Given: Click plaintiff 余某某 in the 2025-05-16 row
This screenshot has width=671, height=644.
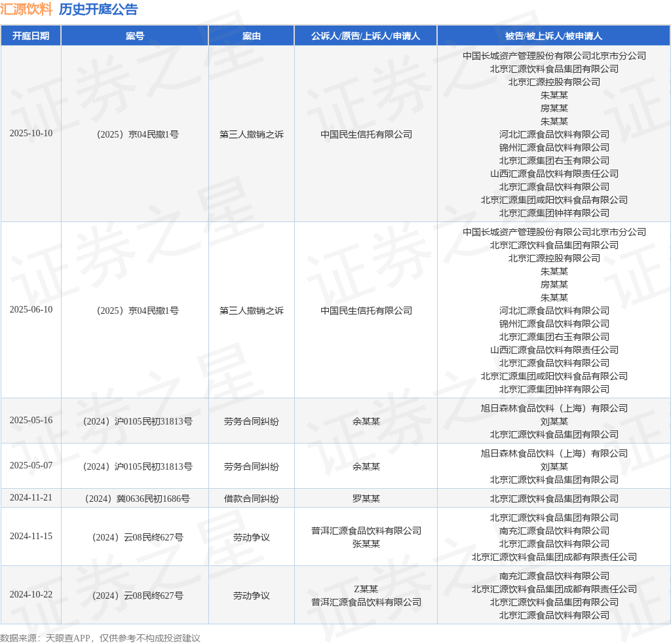Looking at the screenshot, I should [366, 421].
